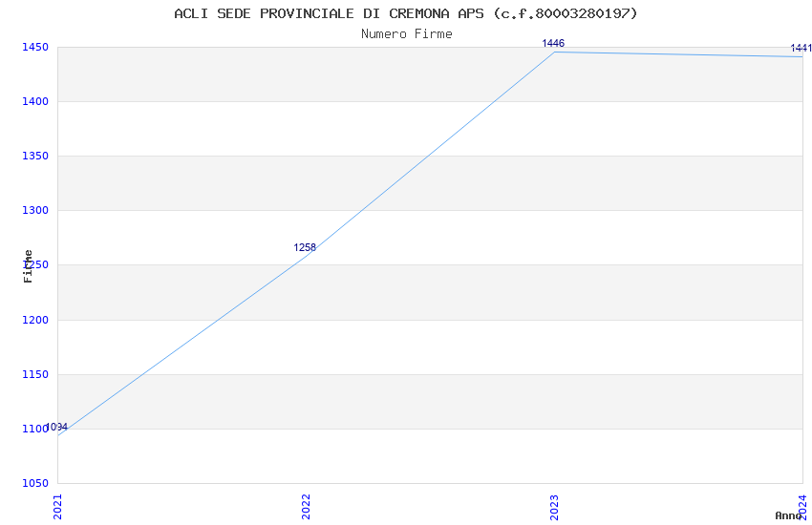812x525 pixels.
Task: Click the Firme y-axis title
Action: [x=28, y=266]
